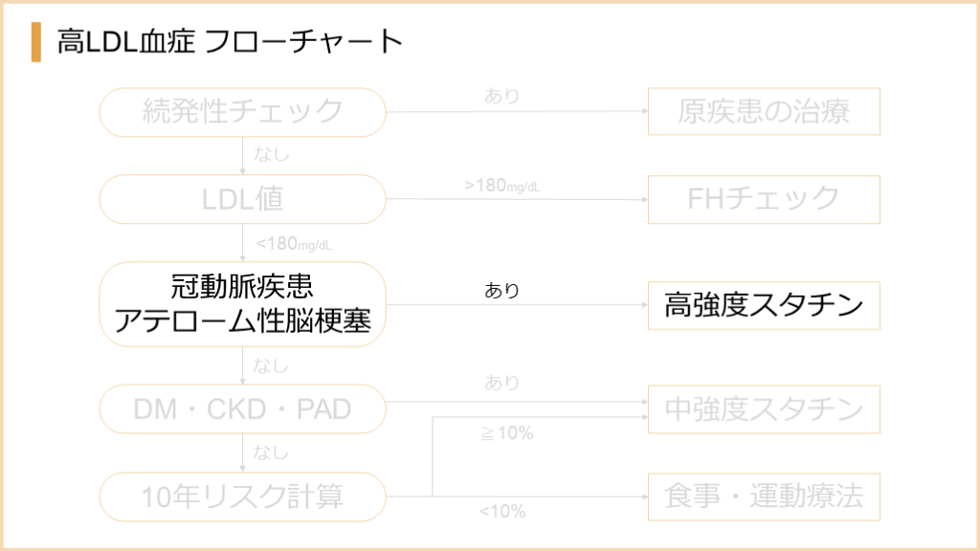This screenshot has height=551, width=980.
Task: Select the 冠動脈疾患 アテローム性脳梗塞 box
Action: [x=242, y=303]
